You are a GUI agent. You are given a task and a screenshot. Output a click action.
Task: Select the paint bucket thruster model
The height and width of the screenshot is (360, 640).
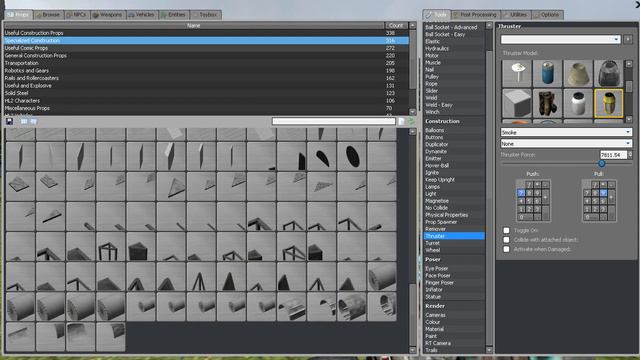click(578, 103)
